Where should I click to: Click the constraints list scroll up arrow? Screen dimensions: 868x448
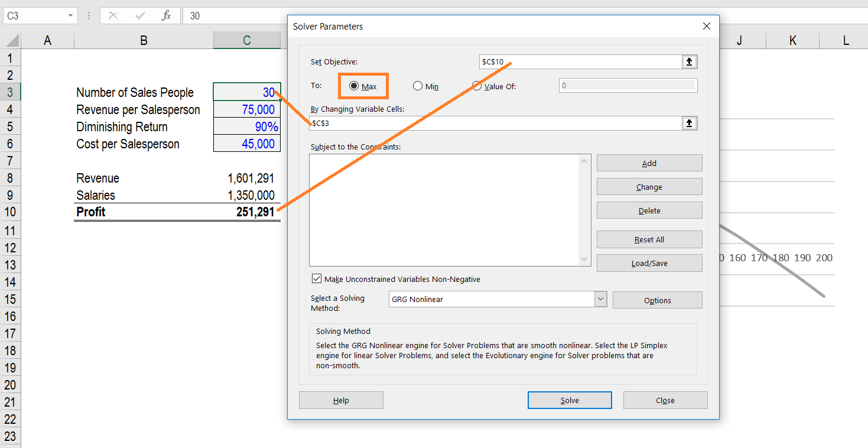coord(584,161)
